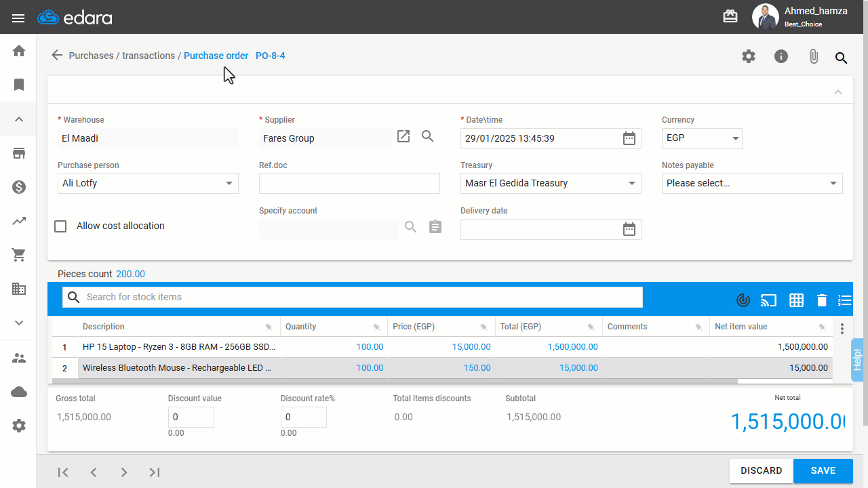Open the gift box icon in header
Viewport: 868px width, 488px height.
click(730, 17)
